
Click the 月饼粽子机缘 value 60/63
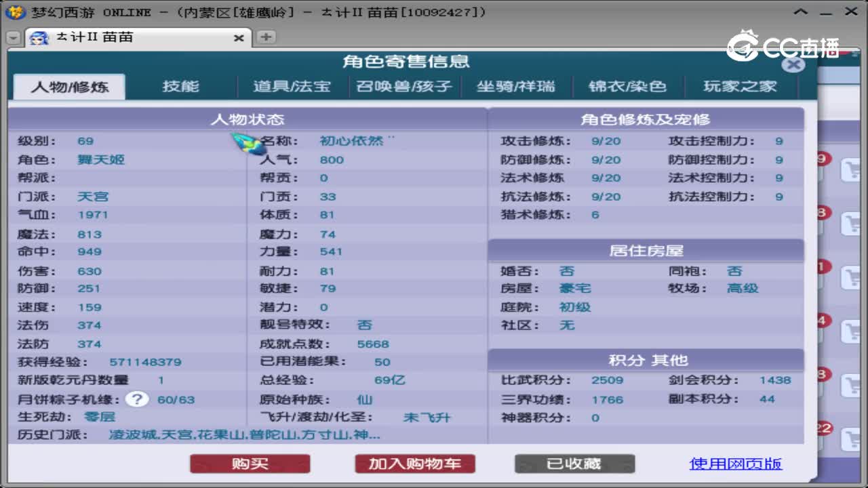point(176,399)
